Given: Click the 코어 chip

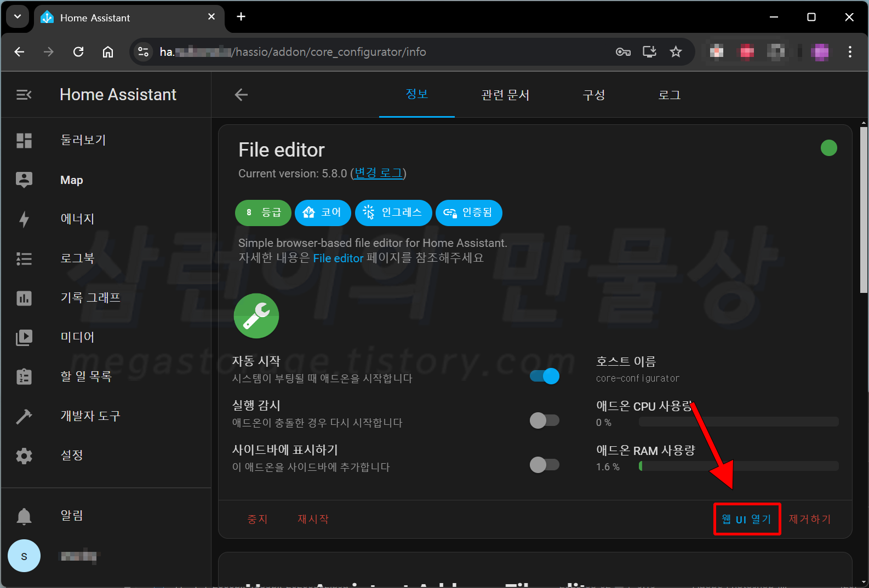Looking at the screenshot, I should [323, 213].
